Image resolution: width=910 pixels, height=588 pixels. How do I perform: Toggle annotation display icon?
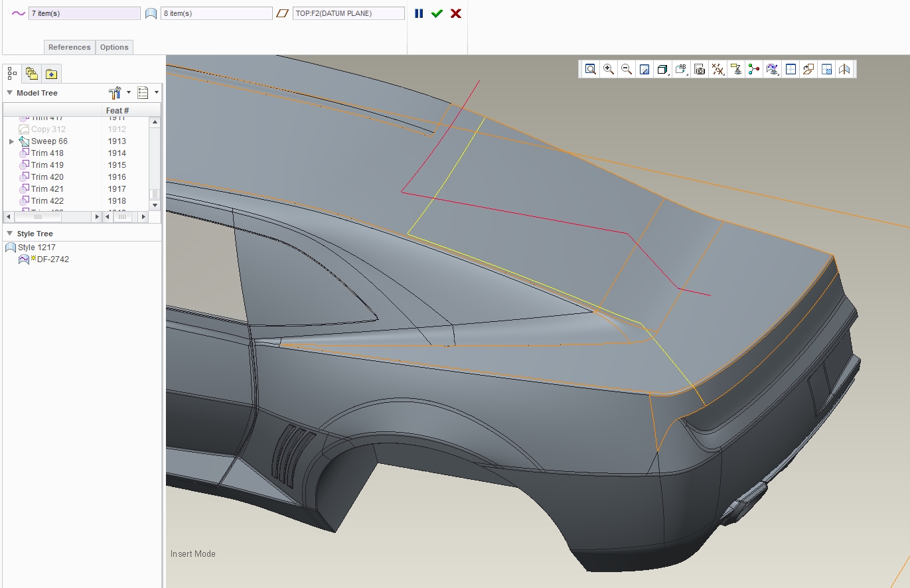click(x=735, y=69)
